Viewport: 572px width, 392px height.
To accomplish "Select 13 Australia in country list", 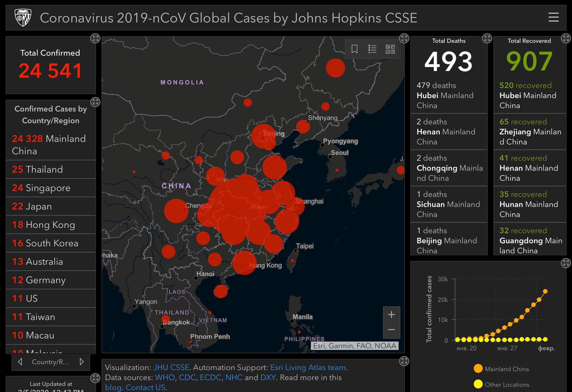I will pyautogui.click(x=50, y=262).
